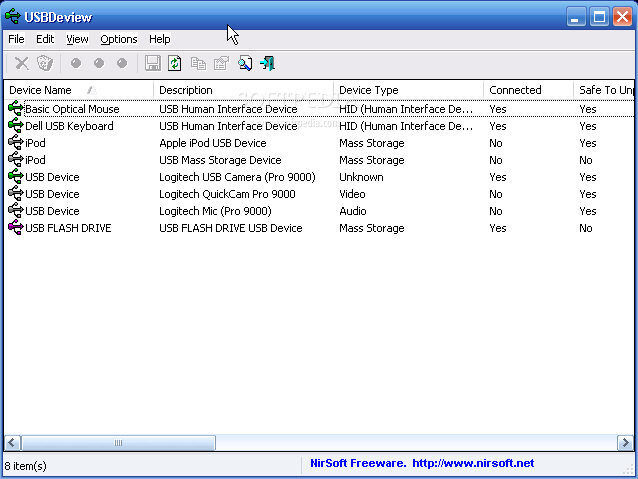The height and width of the screenshot is (479, 638).
Task: Refresh the device list via toolbar icon
Action: [x=175, y=63]
